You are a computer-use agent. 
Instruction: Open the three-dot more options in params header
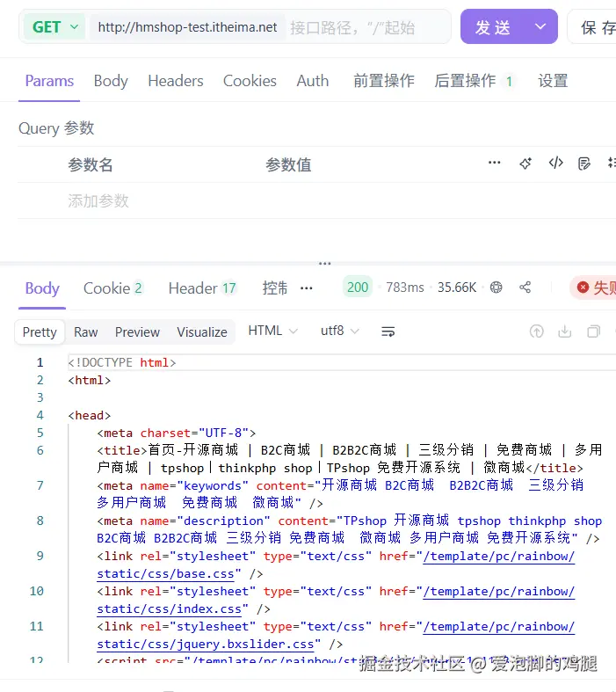click(x=495, y=163)
